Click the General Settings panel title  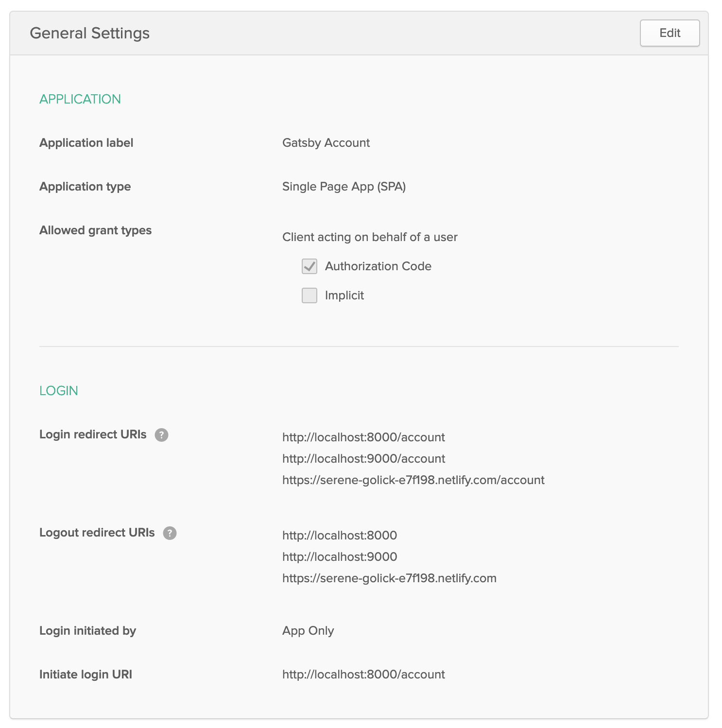tap(90, 33)
